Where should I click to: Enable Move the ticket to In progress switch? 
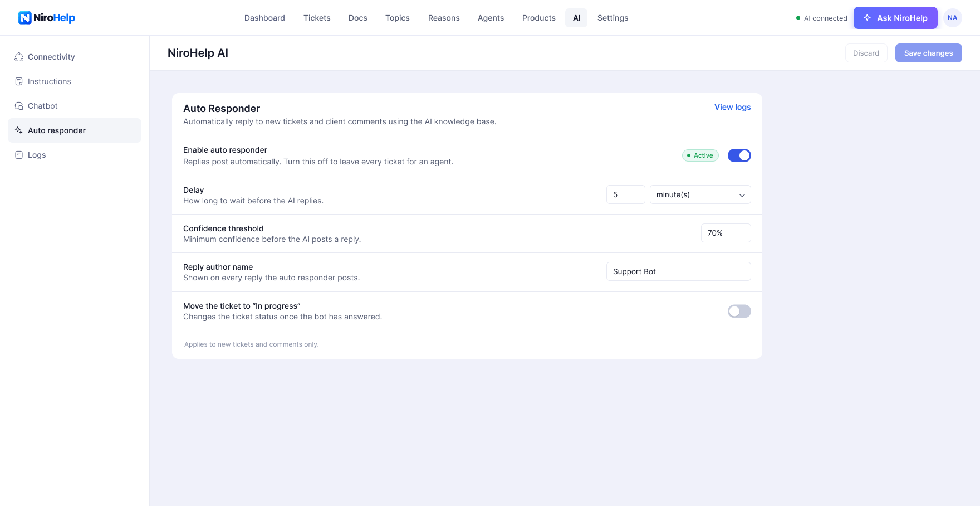[739, 311]
